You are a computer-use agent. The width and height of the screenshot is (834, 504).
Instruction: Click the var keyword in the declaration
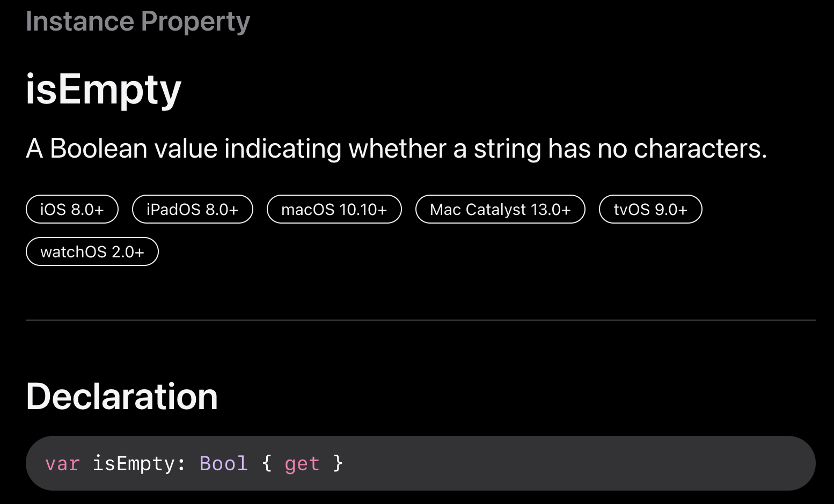[62, 464]
